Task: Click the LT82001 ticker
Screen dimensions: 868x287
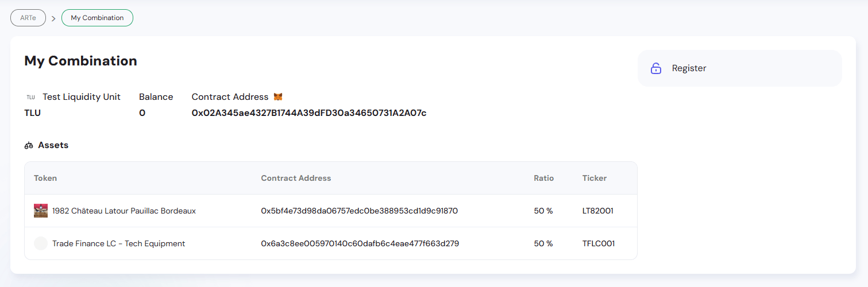Action: [x=597, y=211]
